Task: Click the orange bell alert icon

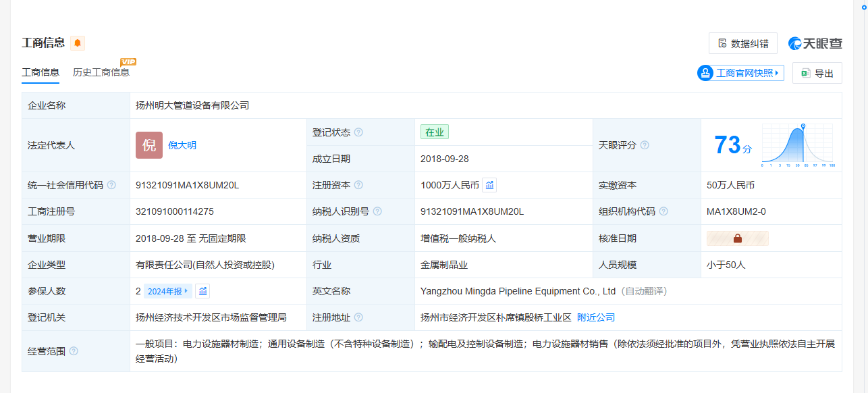Action: coord(78,43)
